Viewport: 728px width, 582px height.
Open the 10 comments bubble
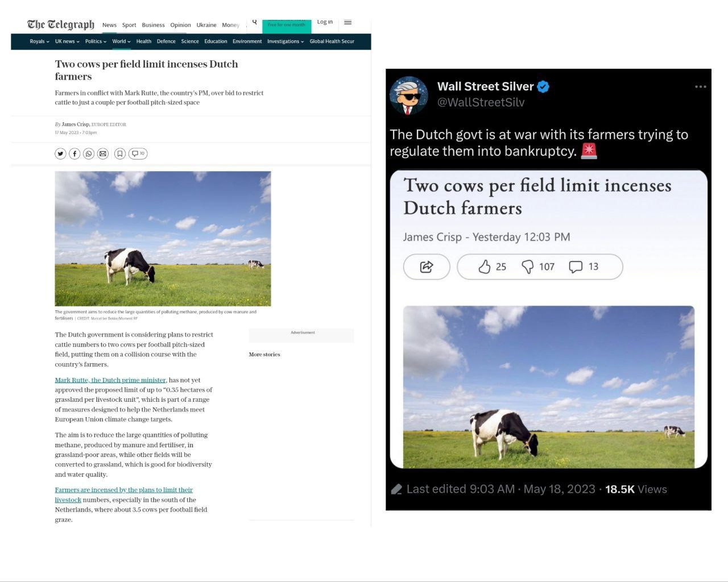pos(138,153)
